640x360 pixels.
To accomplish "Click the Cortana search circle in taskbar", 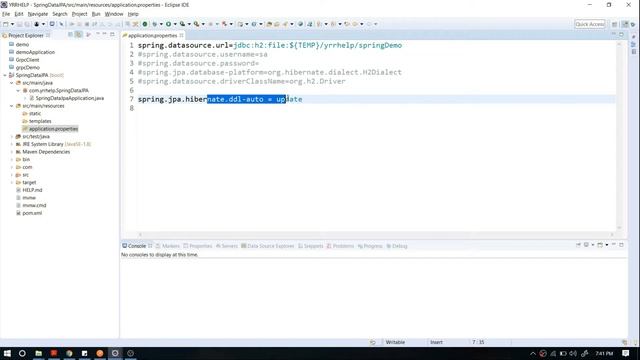I will [22, 353].
